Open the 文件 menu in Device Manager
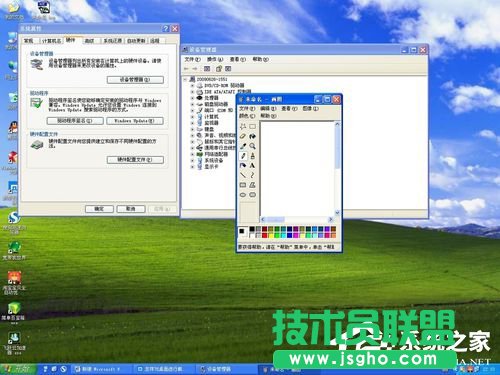Viewport: 500px width, 375px height. click(192, 59)
